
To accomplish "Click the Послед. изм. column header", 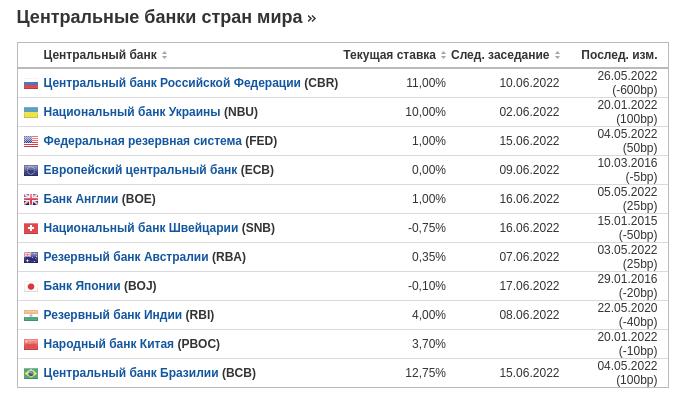I will 618,55.
